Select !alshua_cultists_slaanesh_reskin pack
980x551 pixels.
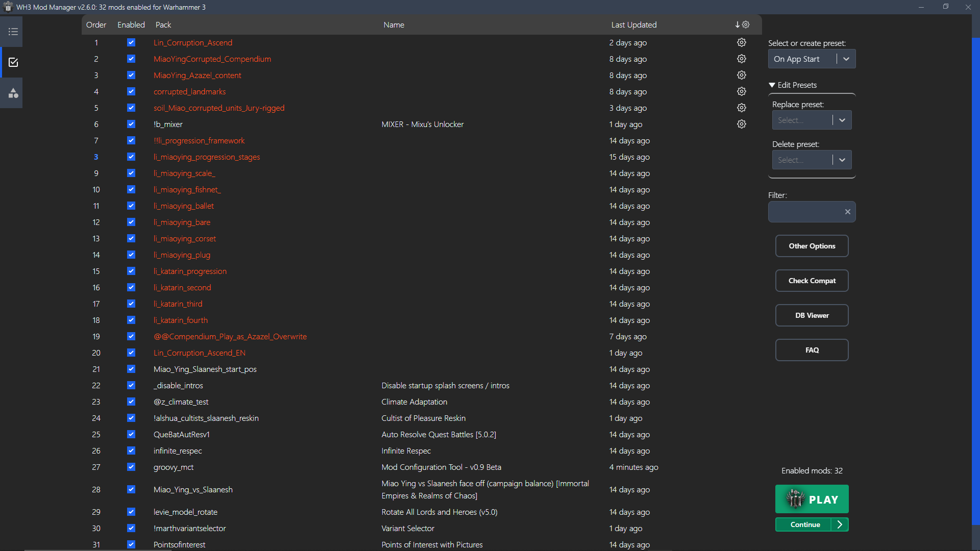(206, 418)
